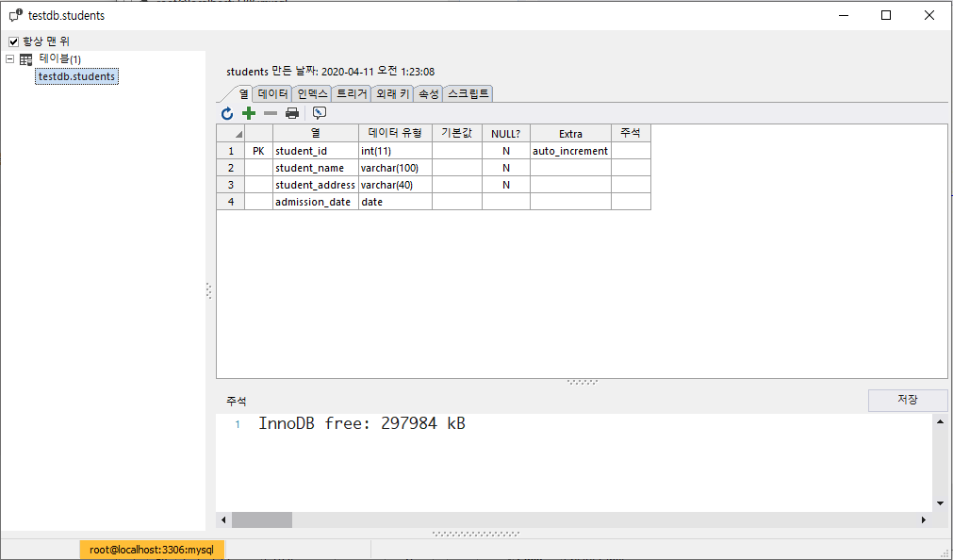
Task: Select the testdb.students tree item
Action: coord(76,76)
